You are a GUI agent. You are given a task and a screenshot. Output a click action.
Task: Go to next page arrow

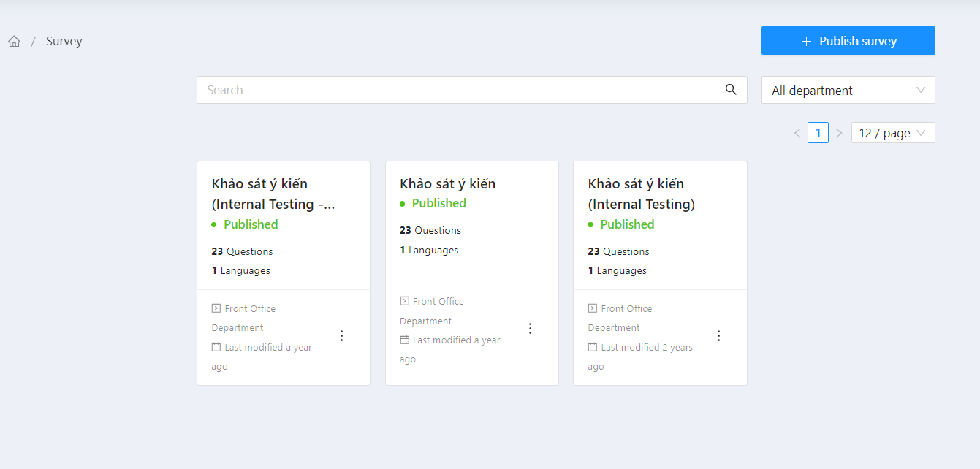(x=839, y=133)
